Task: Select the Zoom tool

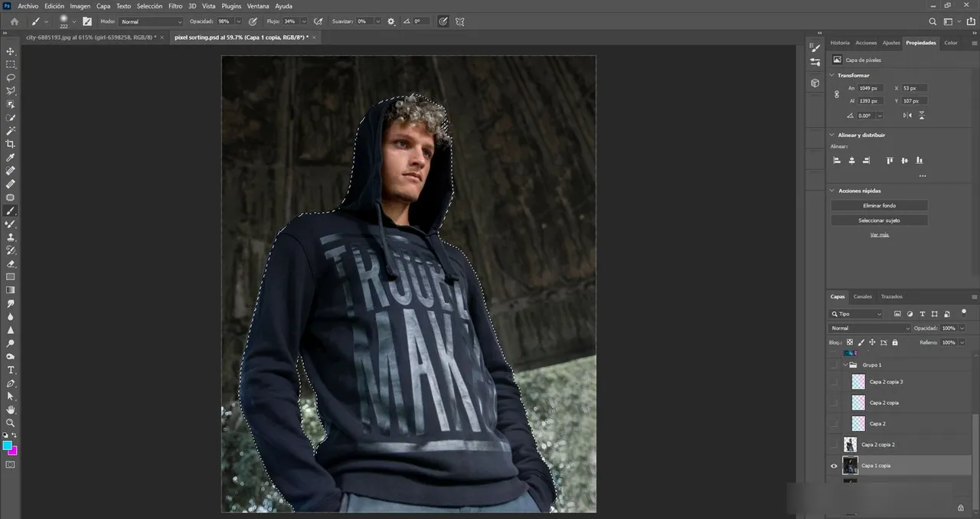Action: tap(11, 423)
